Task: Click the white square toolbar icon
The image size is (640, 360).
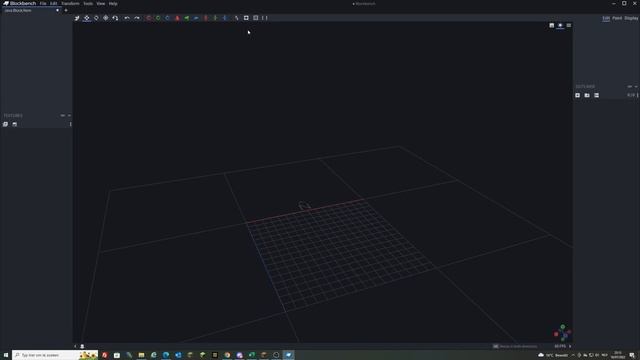Action: pyautogui.click(x=246, y=18)
